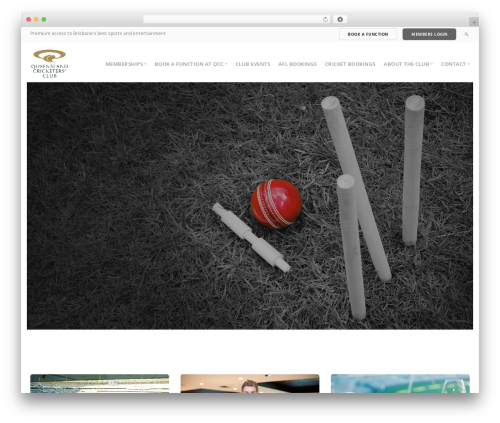The width and height of the screenshot is (500, 423).
Task: Click the search magnifier icon in top bar
Action: pyautogui.click(x=466, y=34)
